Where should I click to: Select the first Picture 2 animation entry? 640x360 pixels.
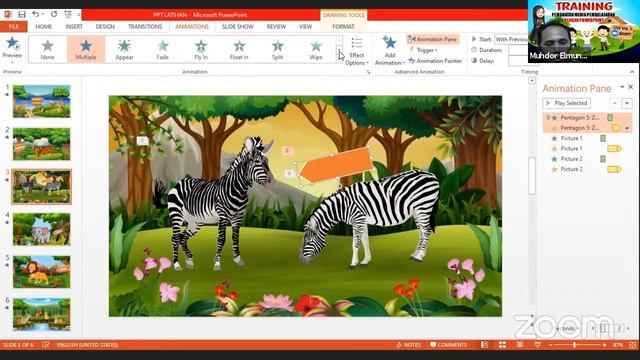point(587,159)
